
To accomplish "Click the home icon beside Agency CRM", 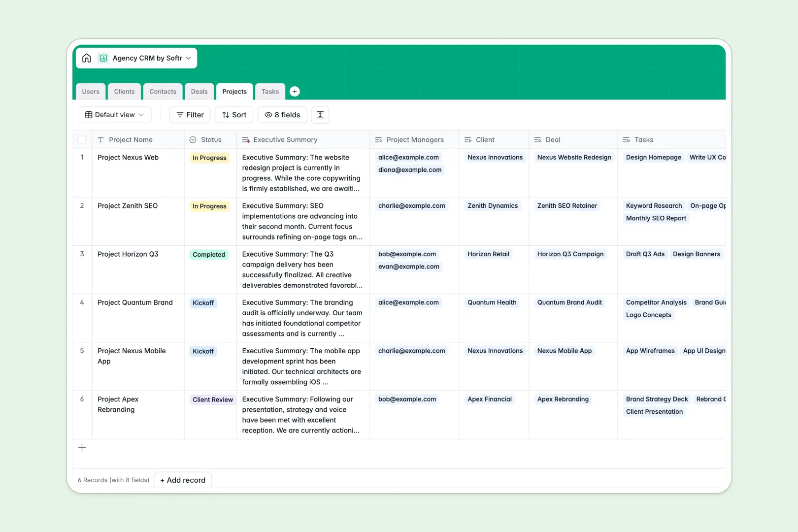I will click(87, 58).
